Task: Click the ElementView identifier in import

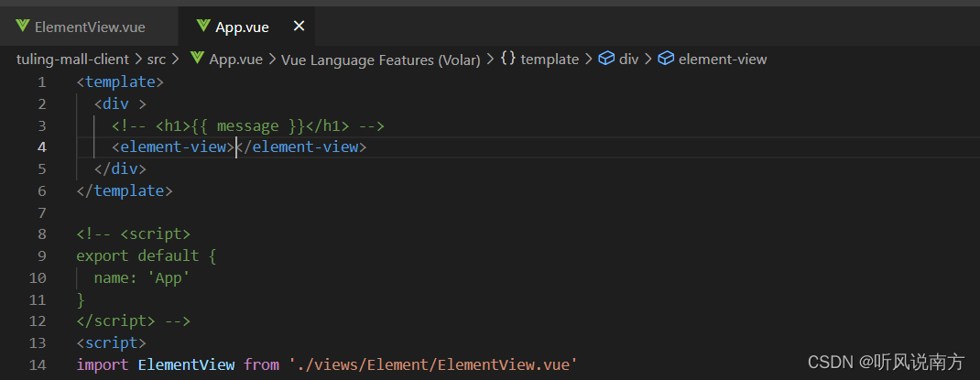Action: 186,365
